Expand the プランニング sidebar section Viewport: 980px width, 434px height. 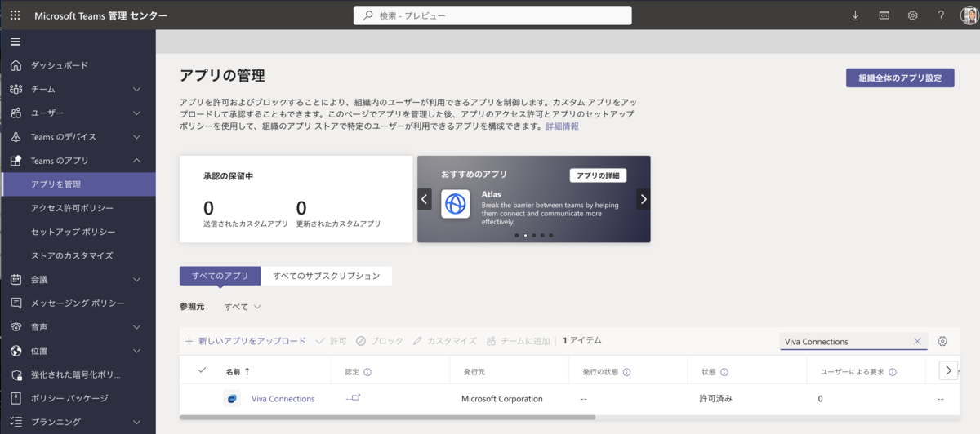click(x=136, y=422)
